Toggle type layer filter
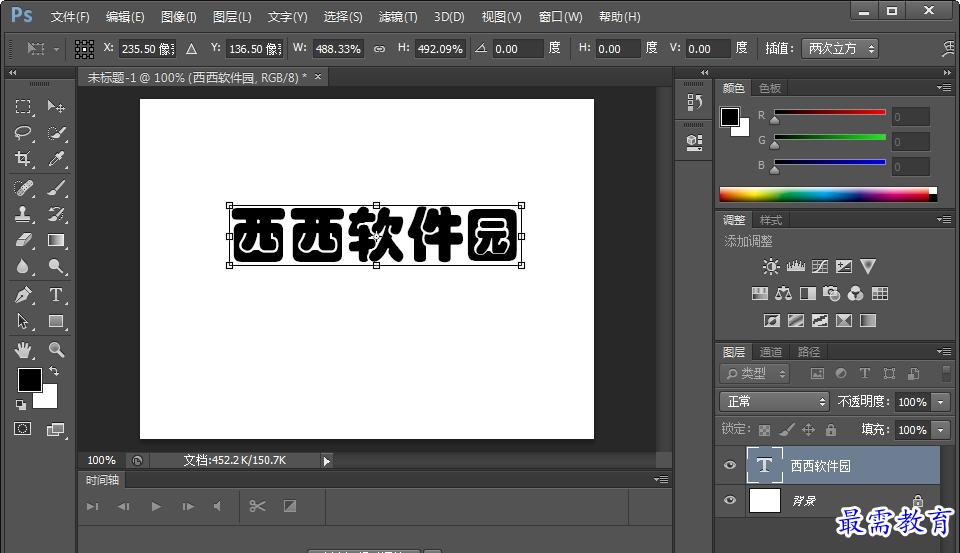 [x=865, y=374]
